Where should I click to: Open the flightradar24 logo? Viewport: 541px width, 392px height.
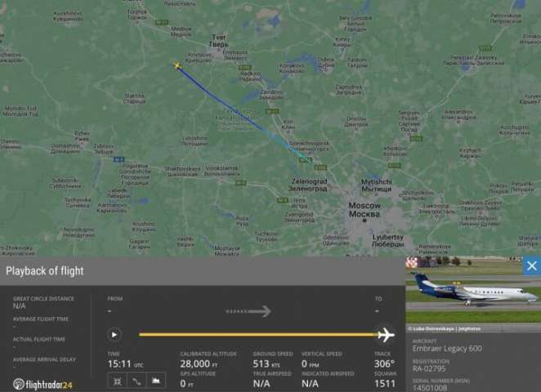click(42, 385)
